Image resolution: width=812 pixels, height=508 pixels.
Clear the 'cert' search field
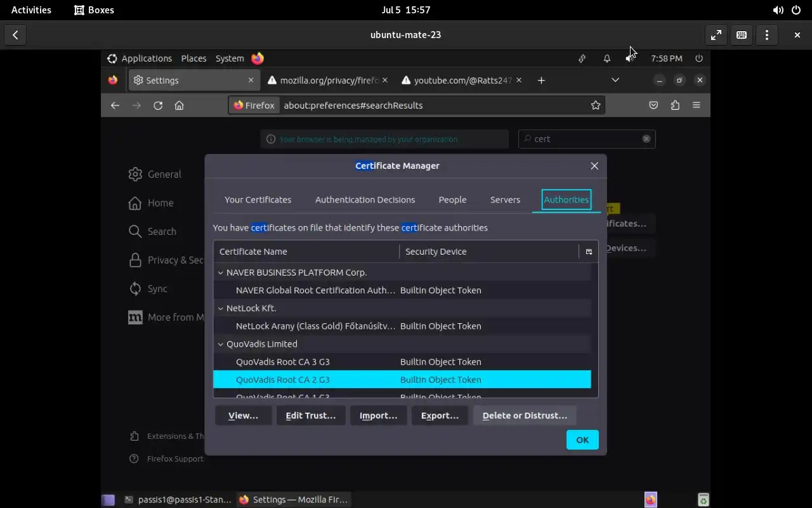[646, 139]
